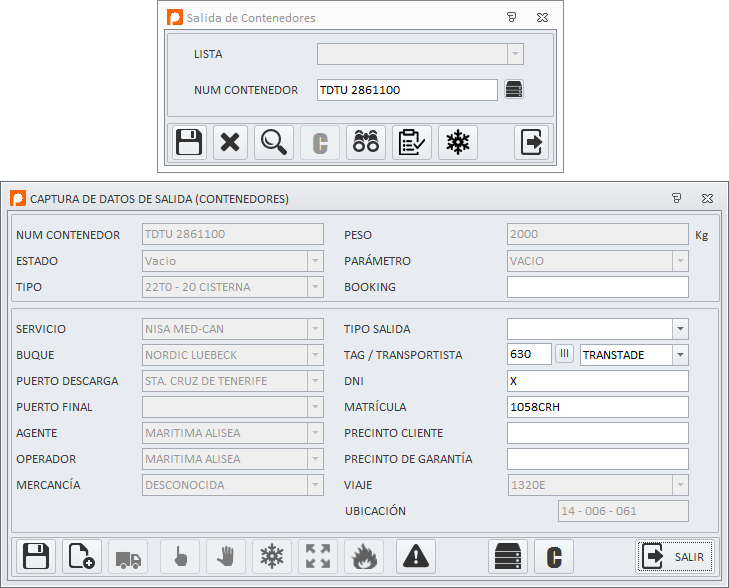Viewport: 729px width, 588px height.
Task: Click the BOOKING input field
Action: point(597,287)
